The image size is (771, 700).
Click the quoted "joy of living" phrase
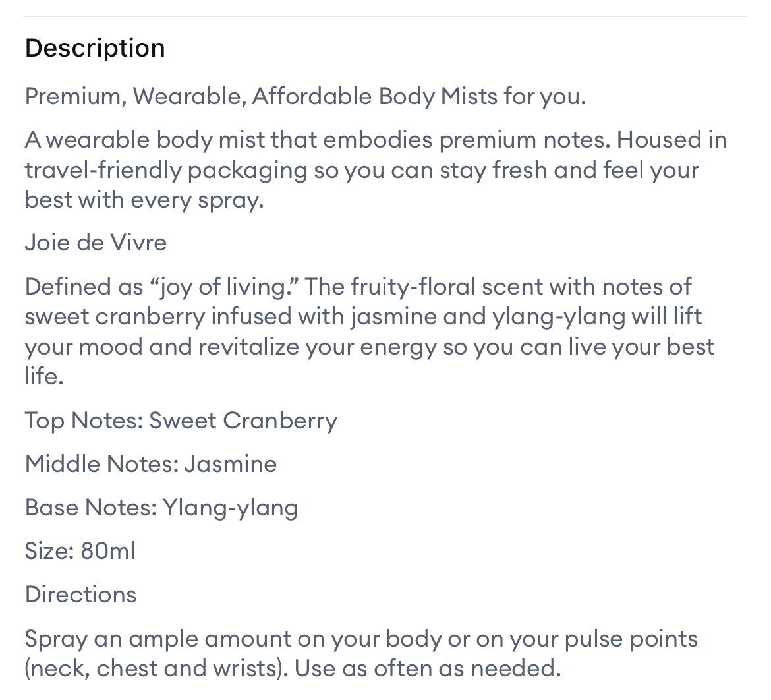pos(222,287)
